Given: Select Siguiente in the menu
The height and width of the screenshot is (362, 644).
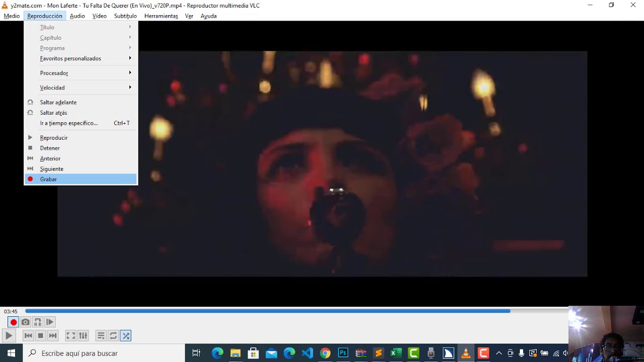Looking at the screenshot, I should [x=80, y=169].
